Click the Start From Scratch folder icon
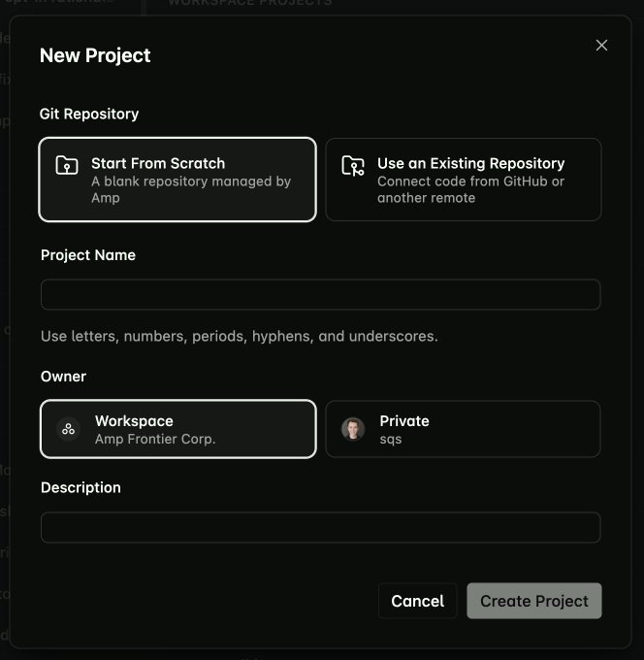This screenshot has width=644, height=660. point(67,165)
